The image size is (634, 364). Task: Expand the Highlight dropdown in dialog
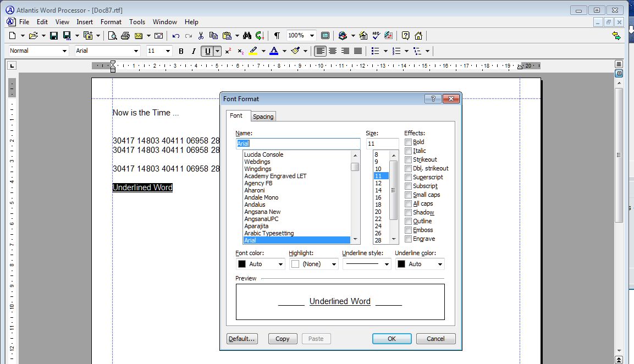pos(333,264)
